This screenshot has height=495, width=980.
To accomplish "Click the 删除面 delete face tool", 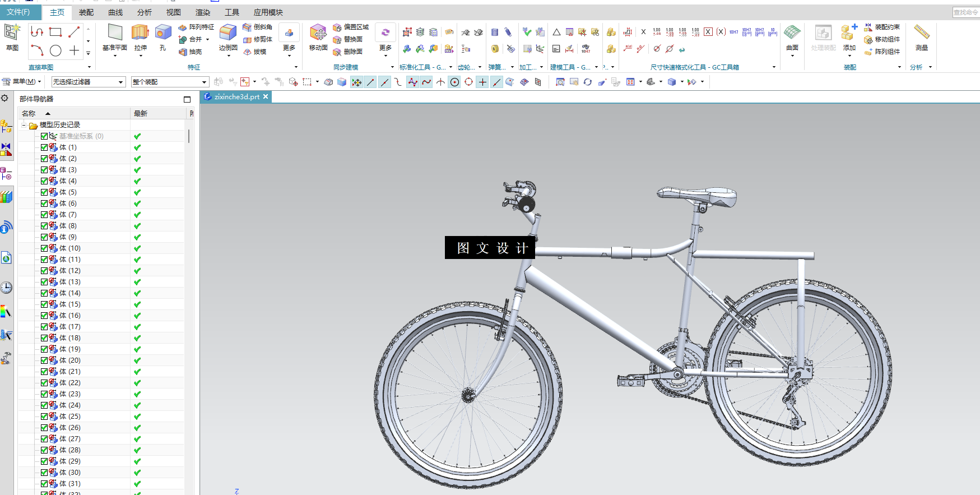I will click(x=348, y=52).
